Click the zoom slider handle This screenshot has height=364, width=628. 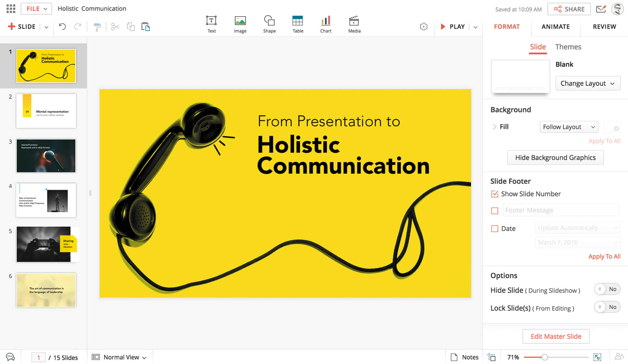coord(544,357)
